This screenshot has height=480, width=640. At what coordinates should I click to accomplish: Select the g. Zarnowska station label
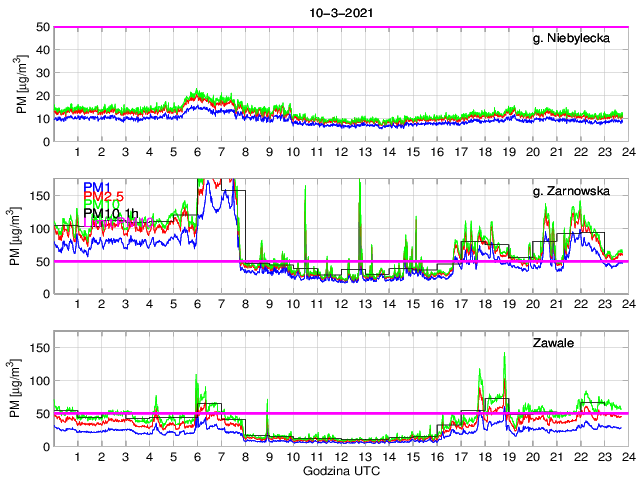coord(571,191)
